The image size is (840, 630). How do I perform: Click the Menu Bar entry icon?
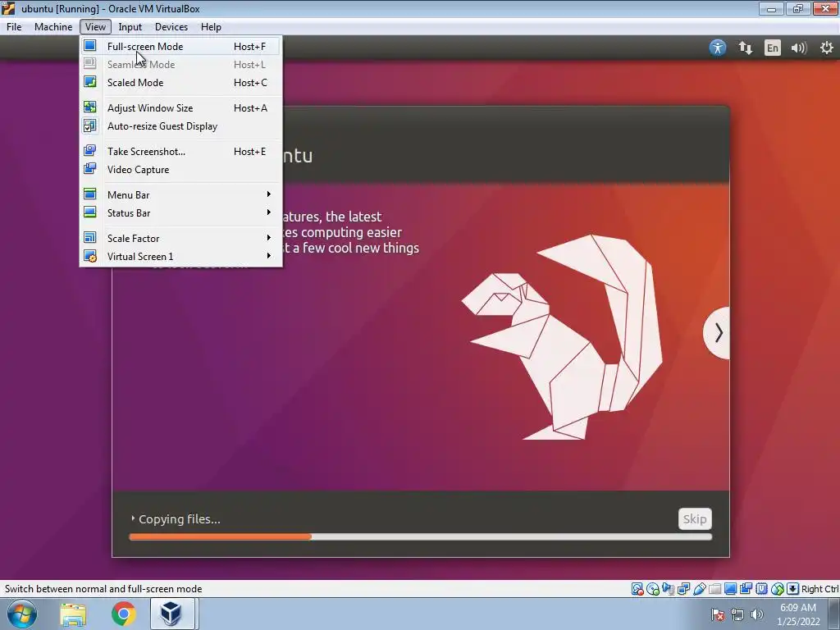tap(90, 194)
